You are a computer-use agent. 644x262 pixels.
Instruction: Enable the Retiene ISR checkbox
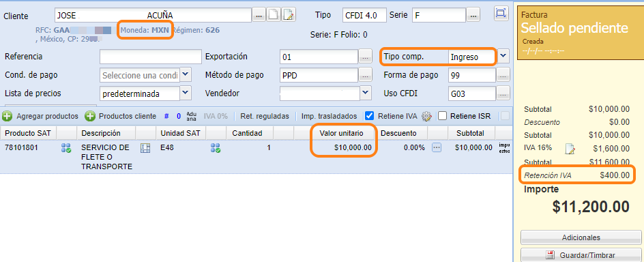(x=442, y=116)
